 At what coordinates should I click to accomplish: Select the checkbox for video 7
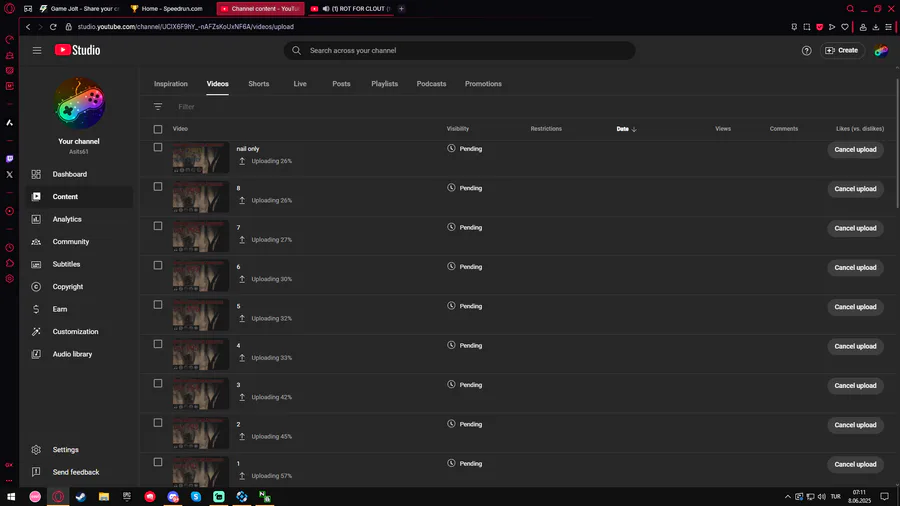(158, 226)
